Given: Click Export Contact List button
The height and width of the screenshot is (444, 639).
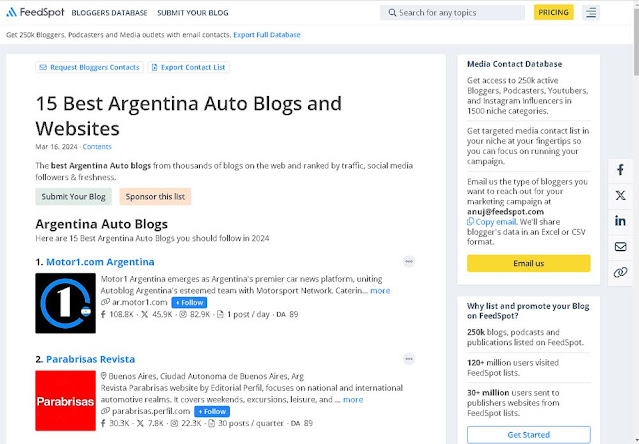Looking at the screenshot, I should tap(189, 67).
